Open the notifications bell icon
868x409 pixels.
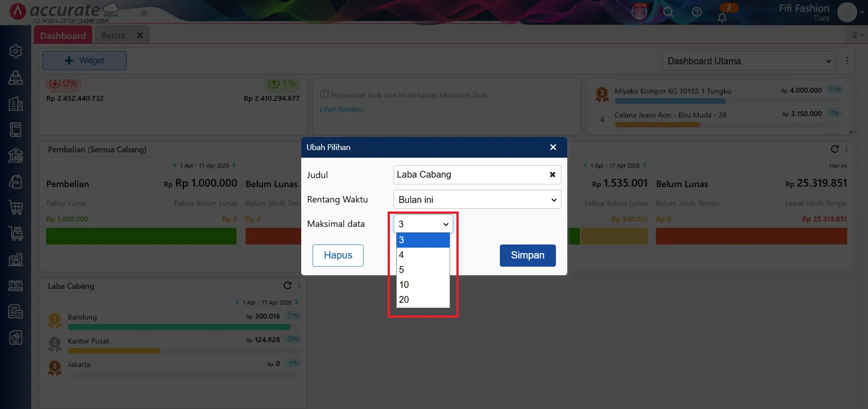(722, 18)
